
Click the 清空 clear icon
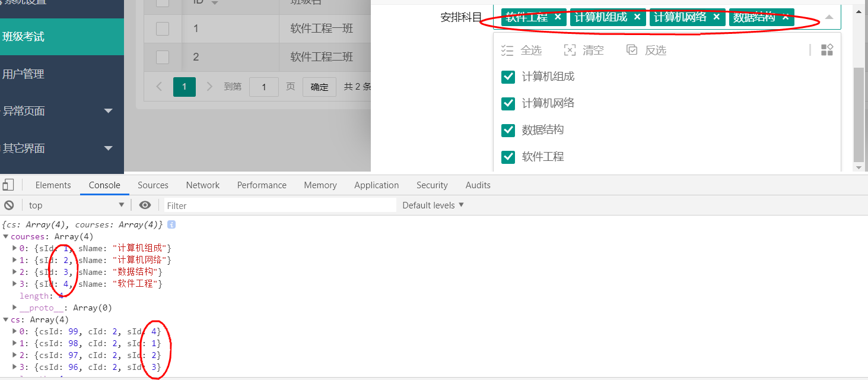tap(570, 50)
